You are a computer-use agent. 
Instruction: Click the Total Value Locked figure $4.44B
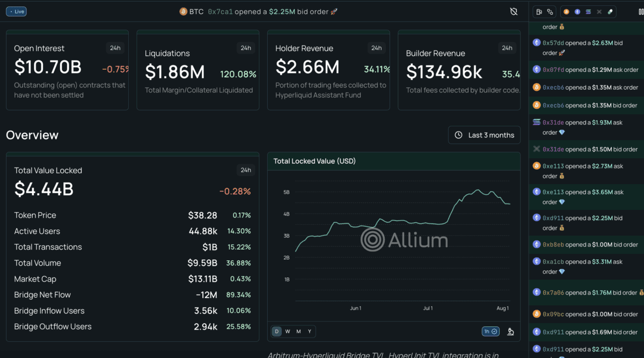tap(44, 189)
